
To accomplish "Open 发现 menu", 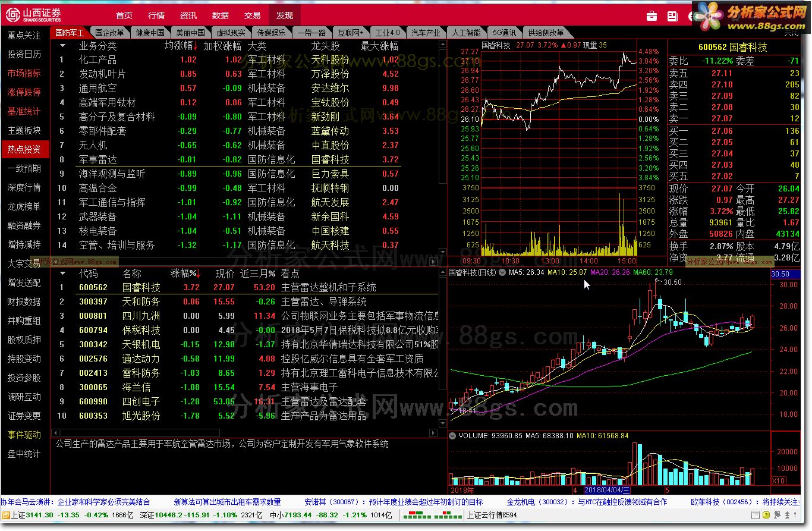I will coord(285,15).
